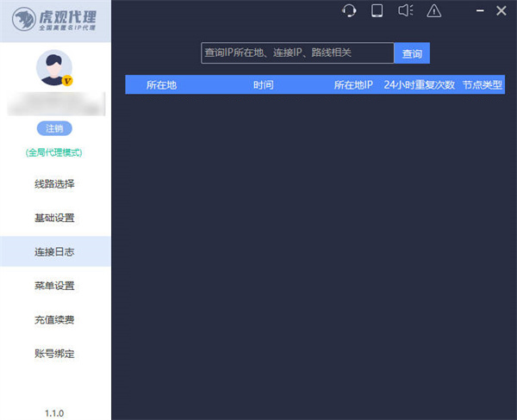Open 账号绑定 menu item
Screen dimensions: 517x420
55,354
